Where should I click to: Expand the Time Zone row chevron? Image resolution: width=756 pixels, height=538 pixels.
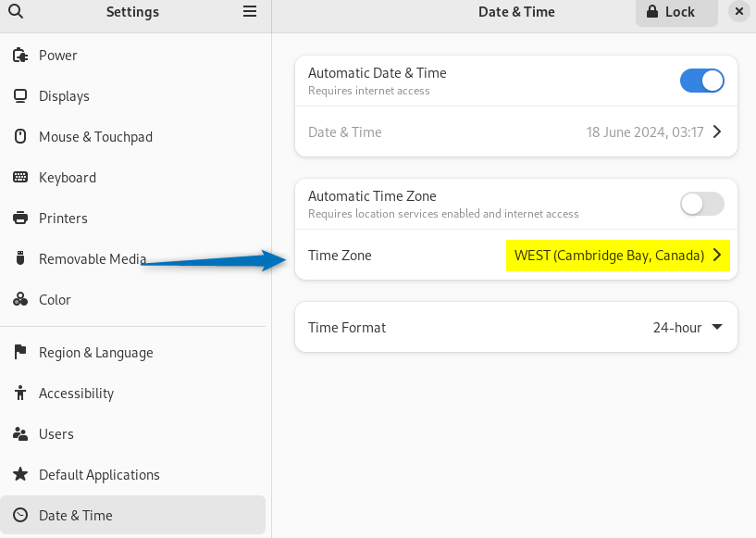(715, 256)
